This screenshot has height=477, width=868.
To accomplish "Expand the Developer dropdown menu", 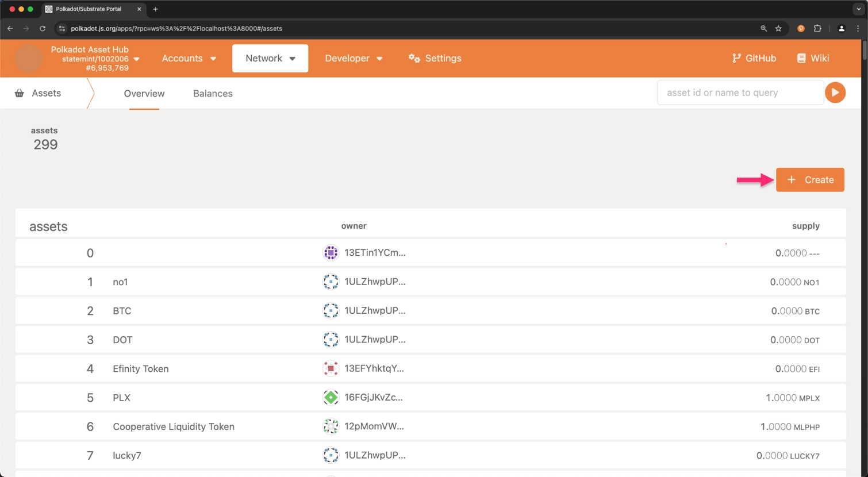I will (x=354, y=58).
